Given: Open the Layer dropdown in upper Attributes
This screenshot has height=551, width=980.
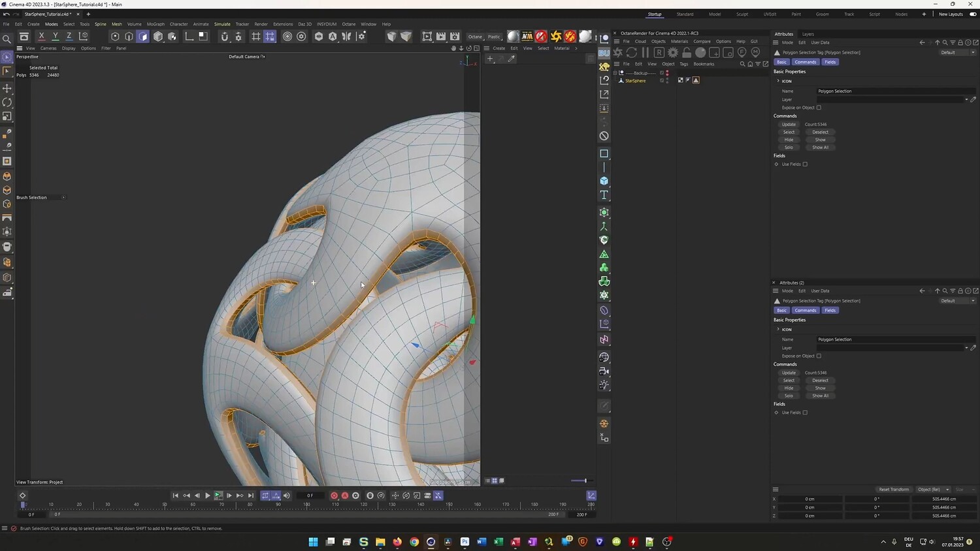Looking at the screenshot, I should pos(966,100).
